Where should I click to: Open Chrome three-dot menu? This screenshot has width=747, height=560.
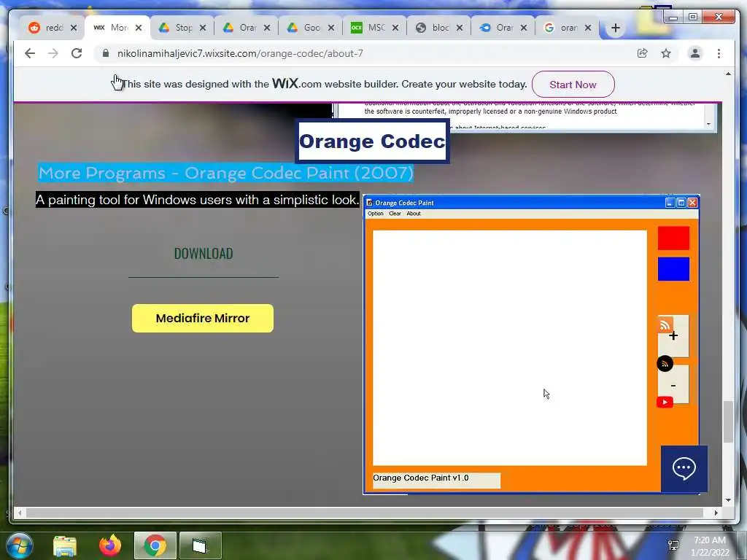[x=719, y=53]
